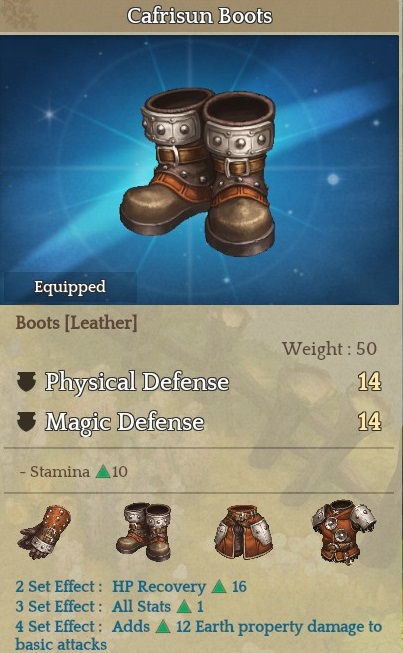403x653 pixels.
Task: Click the All Stats green triangle
Action: coord(184,607)
